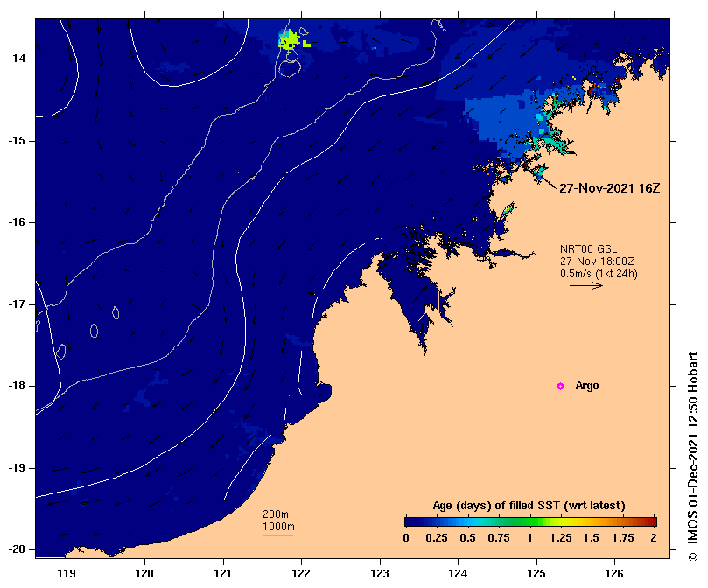
Task: Click the "27-Nov 18:00Z" timestamp text
Action: (x=599, y=262)
